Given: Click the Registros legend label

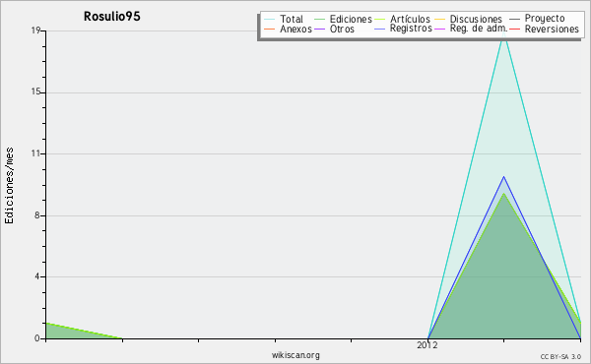Looking at the screenshot, I should [x=411, y=29].
